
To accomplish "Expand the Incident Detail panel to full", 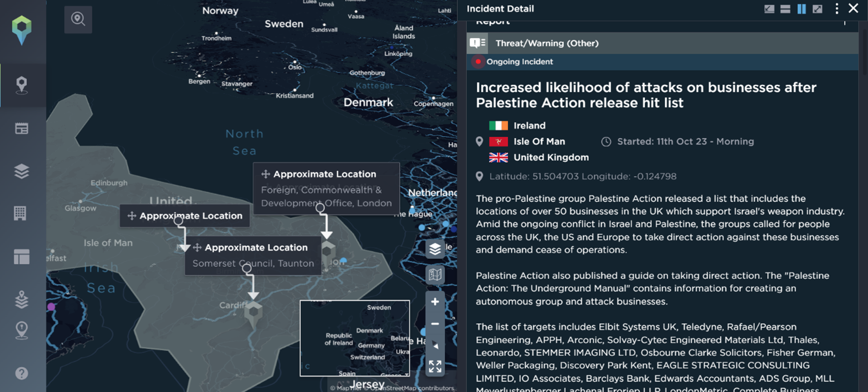I will click(818, 9).
